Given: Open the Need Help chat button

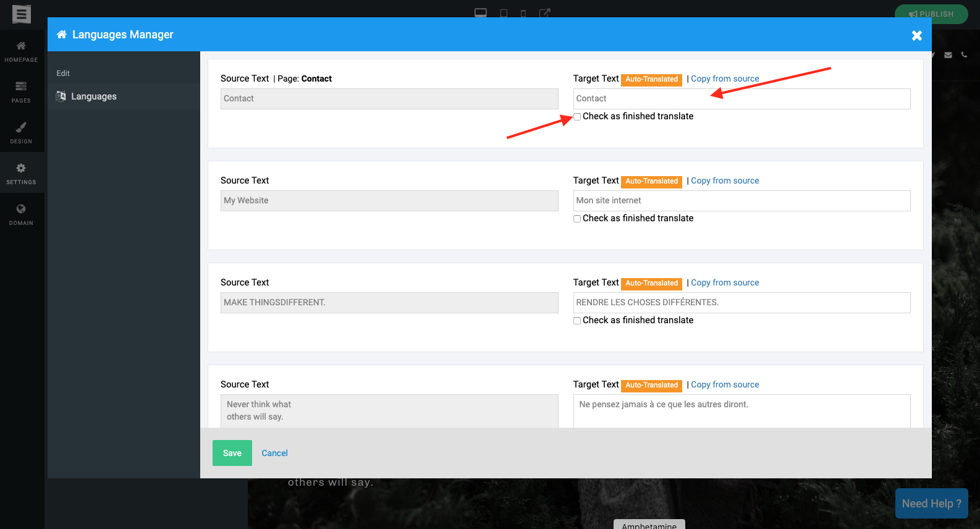Looking at the screenshot, I should [932, 504].
